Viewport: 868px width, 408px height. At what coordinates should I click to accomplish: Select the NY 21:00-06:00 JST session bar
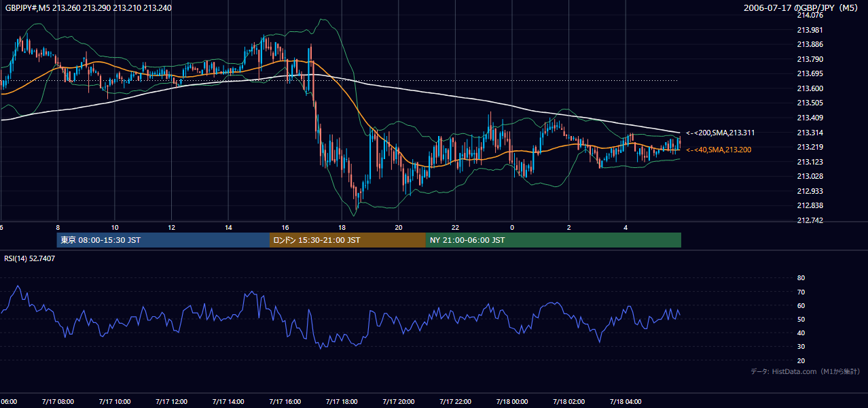(554, 240)
